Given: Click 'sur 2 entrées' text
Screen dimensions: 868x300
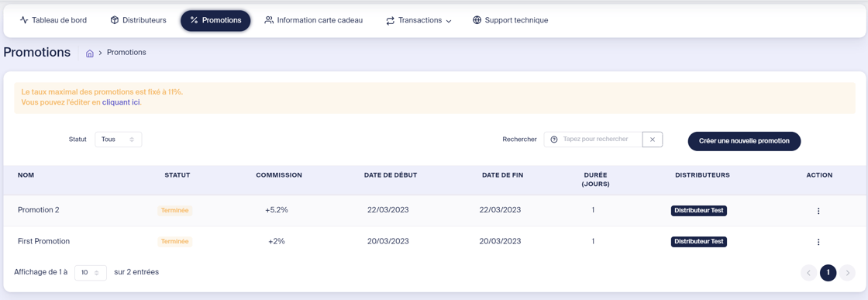Looking at the screenshot, I should 136,272.
